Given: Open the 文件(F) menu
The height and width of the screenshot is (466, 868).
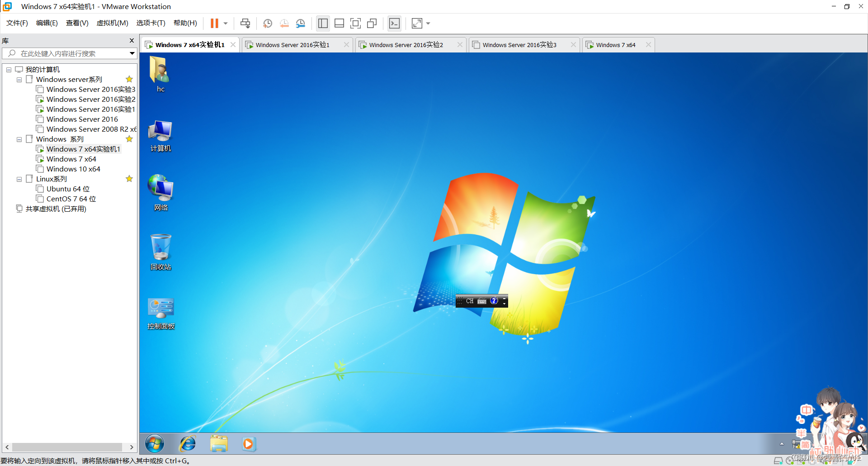Looking at the screenshot, I should pyautogui.click(x=17, y=23).
